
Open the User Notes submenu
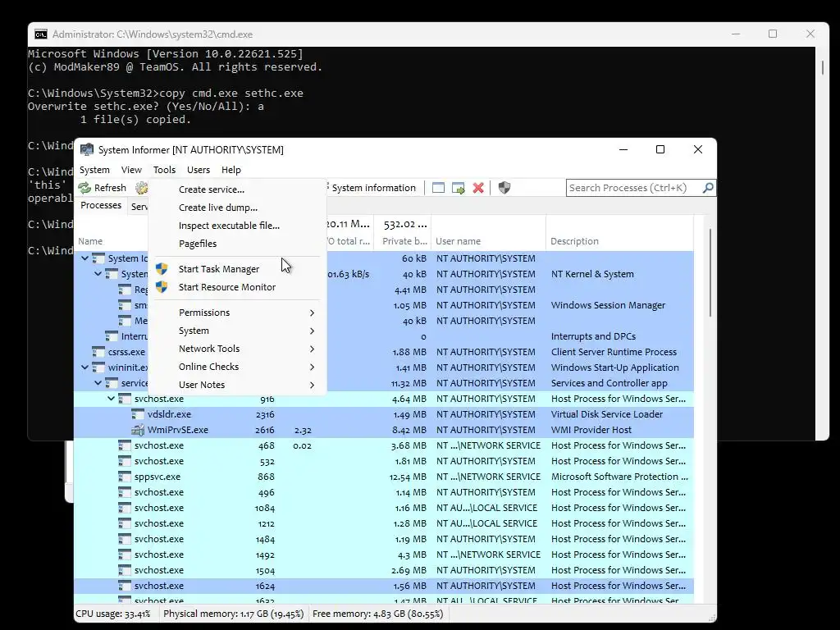(237, 386)
